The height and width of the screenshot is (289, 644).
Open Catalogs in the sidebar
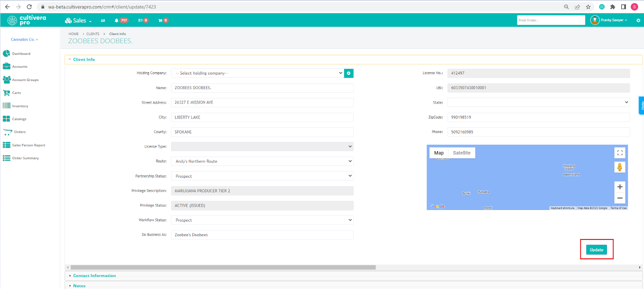tap(15, 119)
